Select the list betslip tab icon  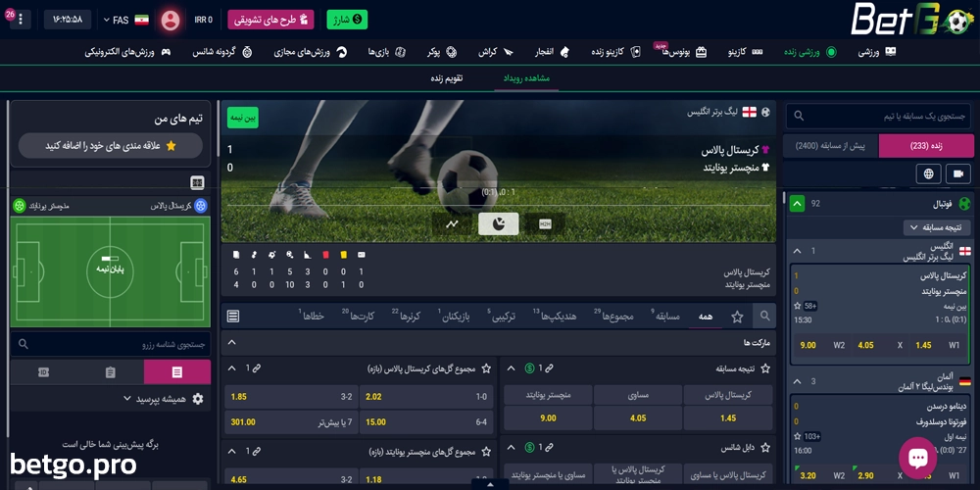(x=177, y=372)
